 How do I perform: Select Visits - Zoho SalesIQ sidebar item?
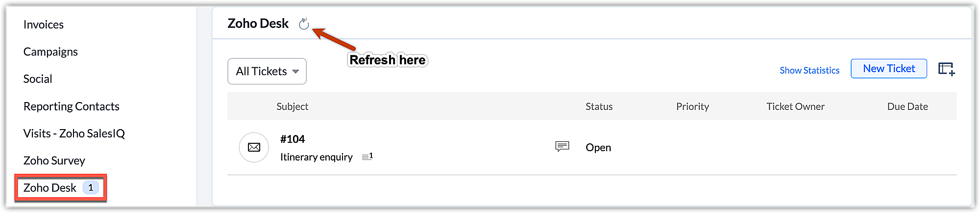click(74, 133)
